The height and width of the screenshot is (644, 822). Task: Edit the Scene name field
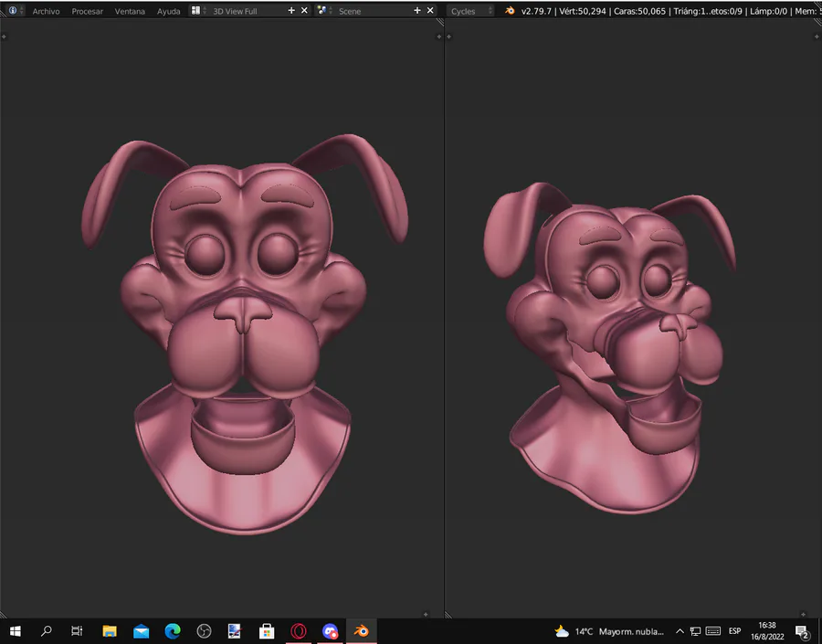coord(373,11)
